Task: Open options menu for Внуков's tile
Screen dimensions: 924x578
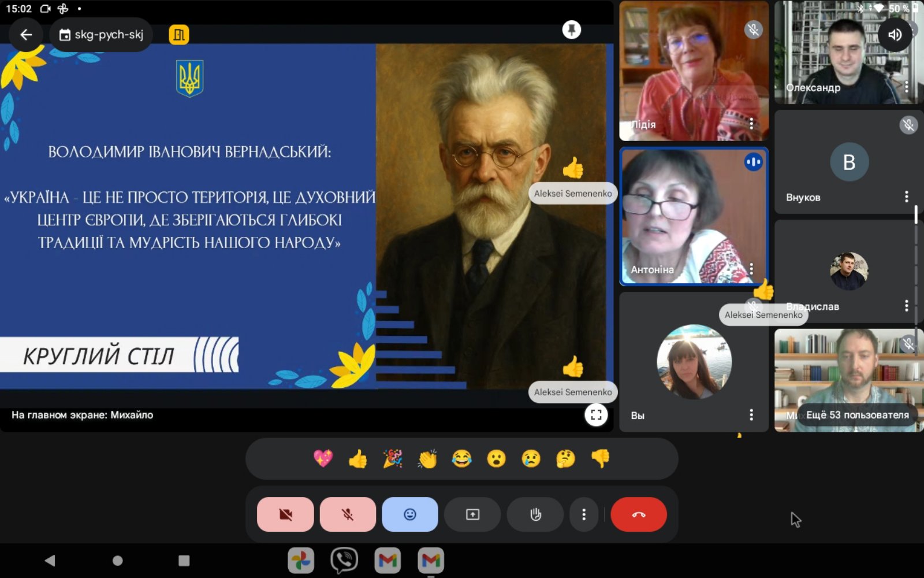Action: pyautogui.click(x=906, y=197)
